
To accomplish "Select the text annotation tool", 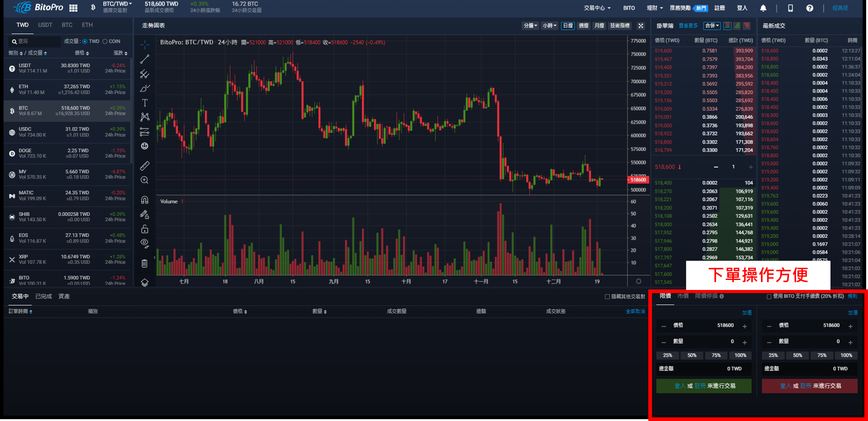I will [145, 103].
